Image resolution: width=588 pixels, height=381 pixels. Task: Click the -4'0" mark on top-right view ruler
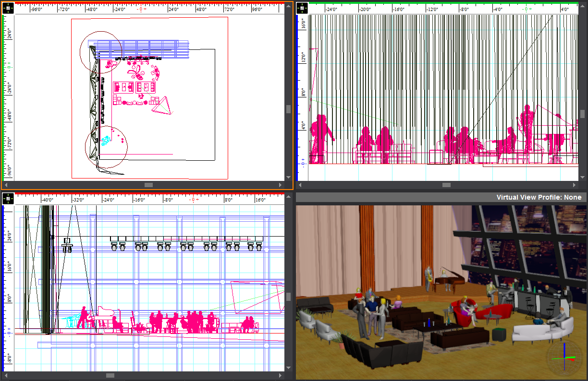click(x=497, y=9)
